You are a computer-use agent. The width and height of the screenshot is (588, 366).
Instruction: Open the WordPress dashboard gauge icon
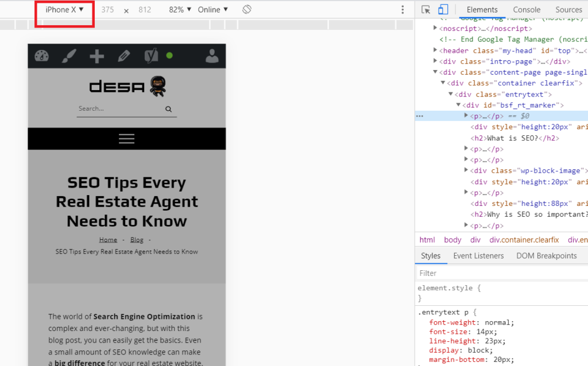click(41, 56)
